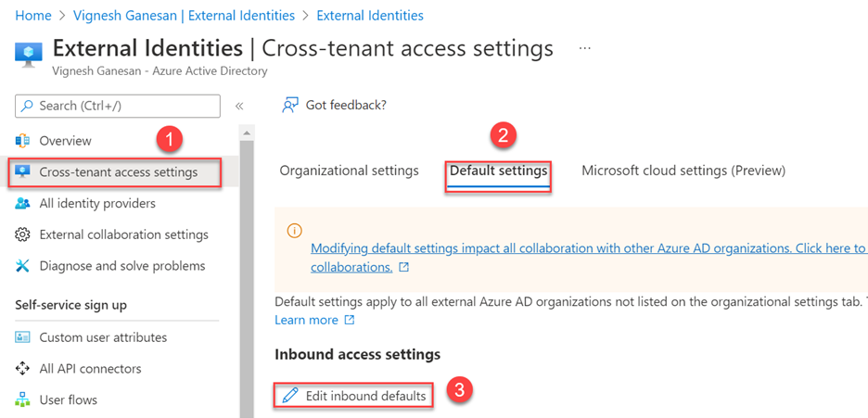
Task: Click the User flows icon
Action: click(23, 400)
